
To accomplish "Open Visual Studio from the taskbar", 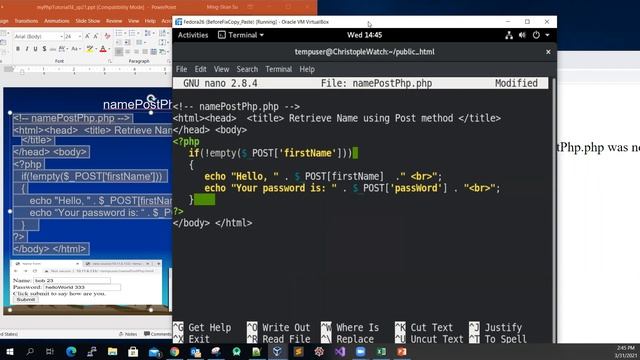I will [340, 351].
